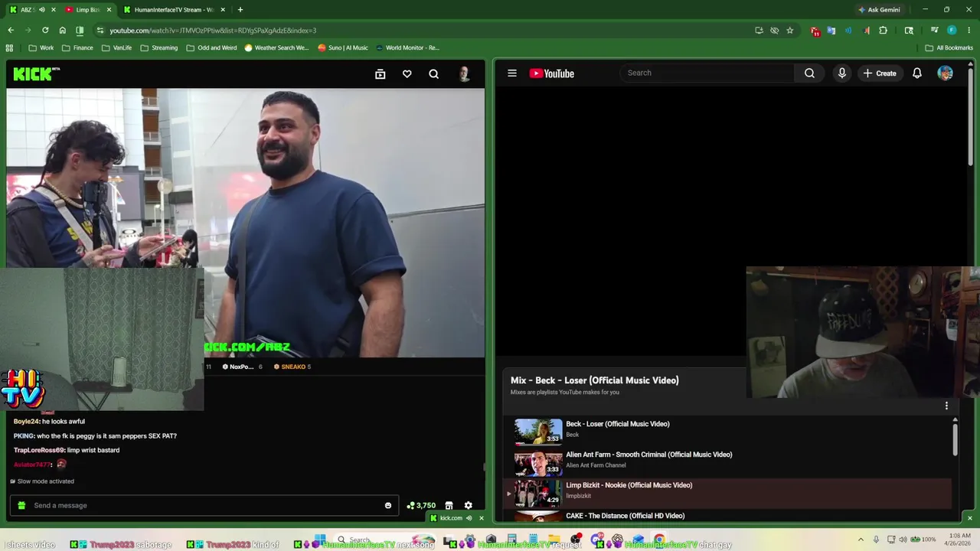Click the YouTube Create button
The width and height of the screenshot is (980, 551).
[879, 73]
